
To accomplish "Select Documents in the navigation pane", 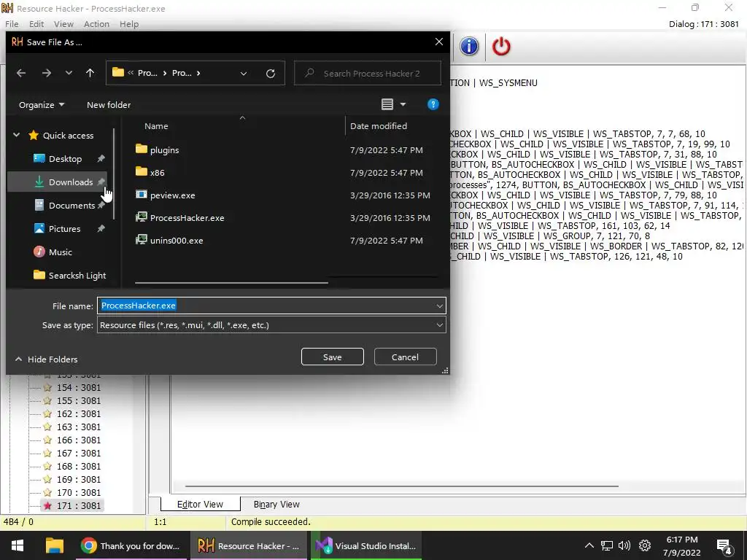I will (x=71, y=205).
